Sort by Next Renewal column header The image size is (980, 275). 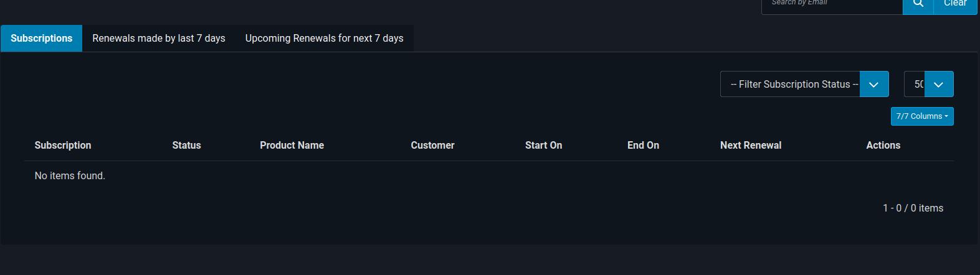pyautogui.click(x=751, y=145)
